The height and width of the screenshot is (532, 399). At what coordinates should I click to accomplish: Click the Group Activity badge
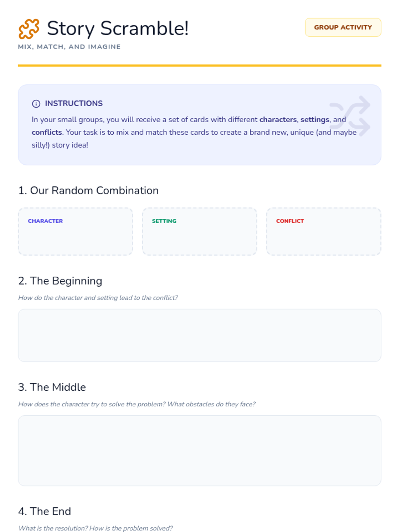point(343,27)
